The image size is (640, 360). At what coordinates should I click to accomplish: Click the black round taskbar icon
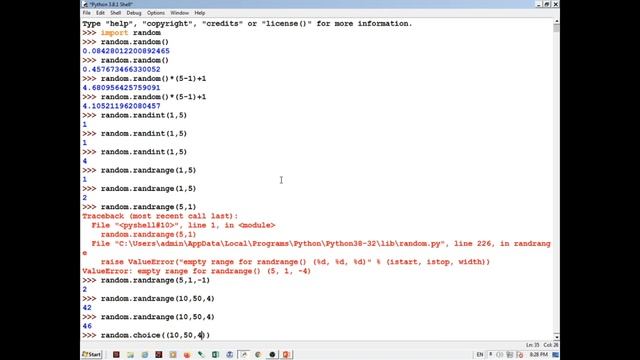point(272,354)
